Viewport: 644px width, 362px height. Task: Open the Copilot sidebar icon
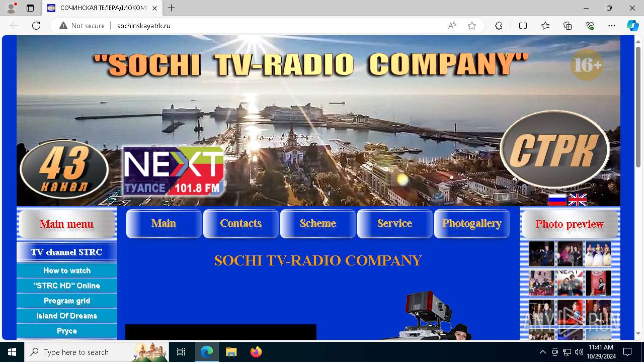[x=632, y=26]
